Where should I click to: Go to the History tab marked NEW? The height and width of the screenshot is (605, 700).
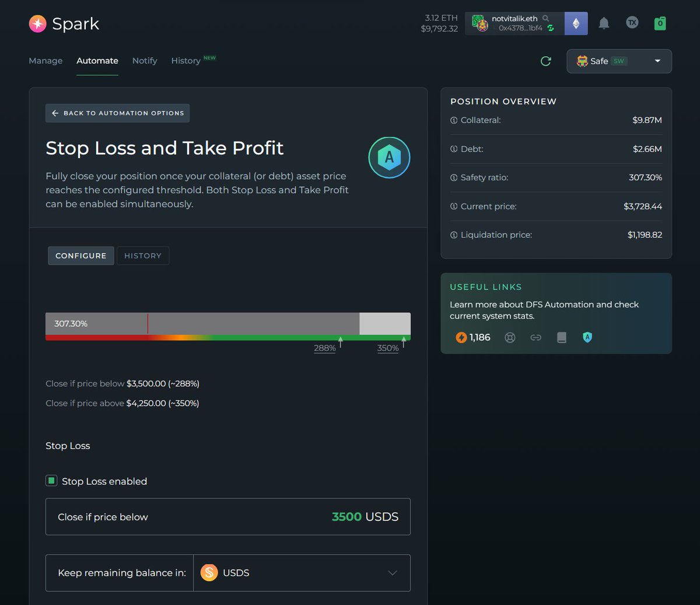click(x=186, y=61)
